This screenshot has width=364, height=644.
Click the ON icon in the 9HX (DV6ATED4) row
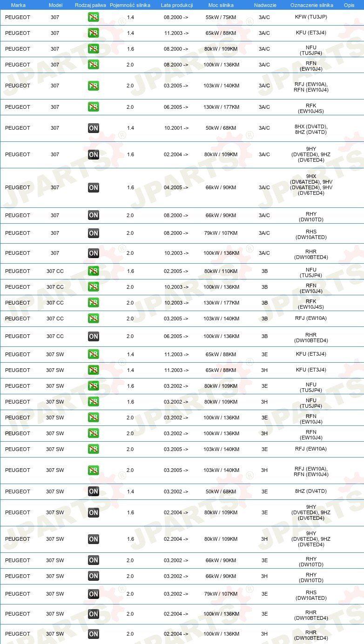pyautogui.click(x=94, y=187)
